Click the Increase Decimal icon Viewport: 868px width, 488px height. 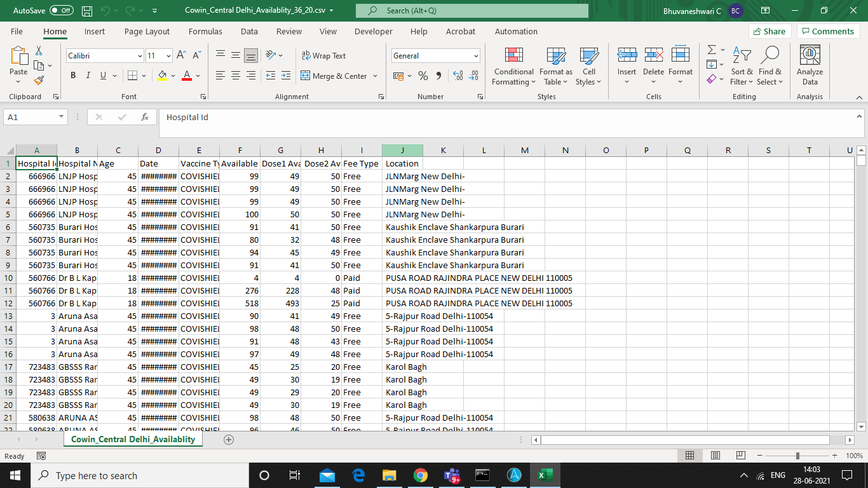click(458, 76)
